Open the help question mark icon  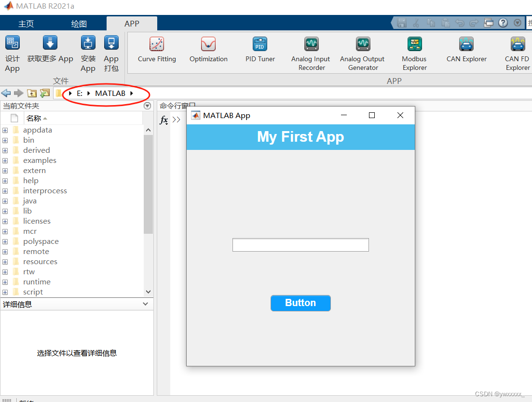[503, 23]
